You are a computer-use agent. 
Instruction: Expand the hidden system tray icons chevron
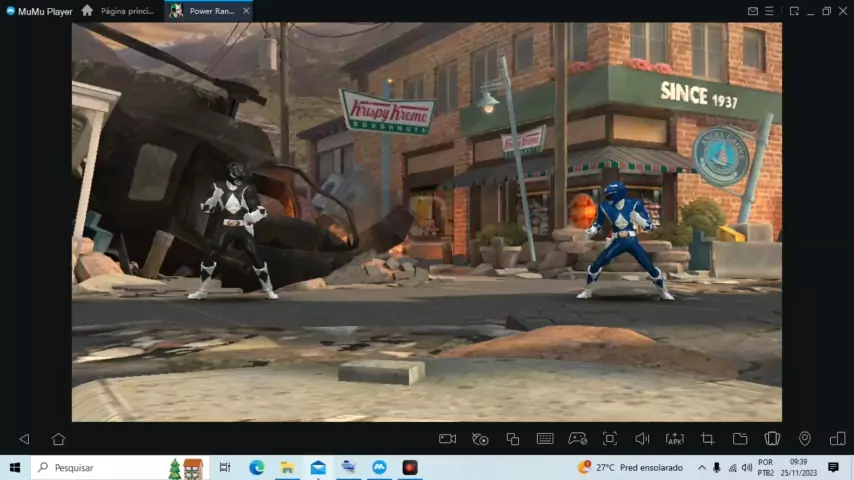click(702, 468)
